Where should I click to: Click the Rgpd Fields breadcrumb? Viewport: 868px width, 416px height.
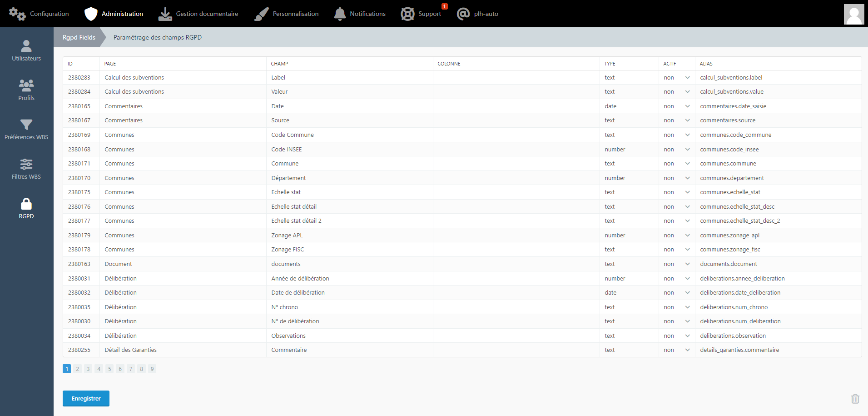click(x=79, y=37)
